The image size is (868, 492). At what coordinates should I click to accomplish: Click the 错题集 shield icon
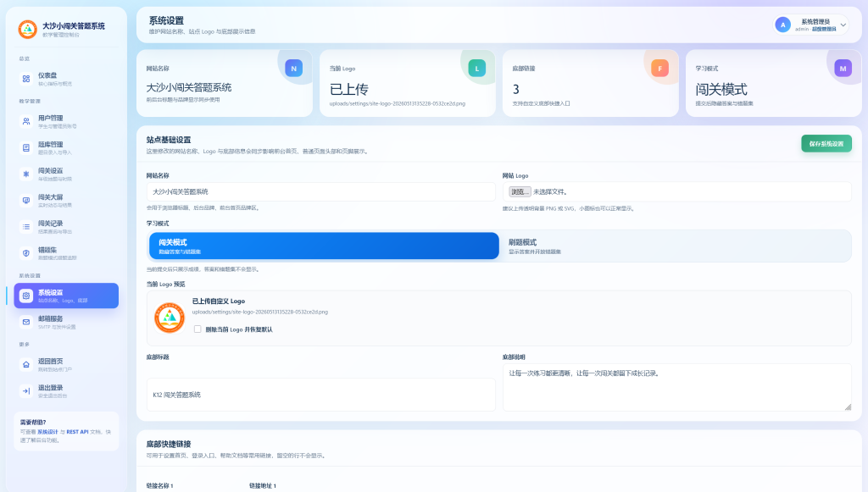click(x=26, y=253)
